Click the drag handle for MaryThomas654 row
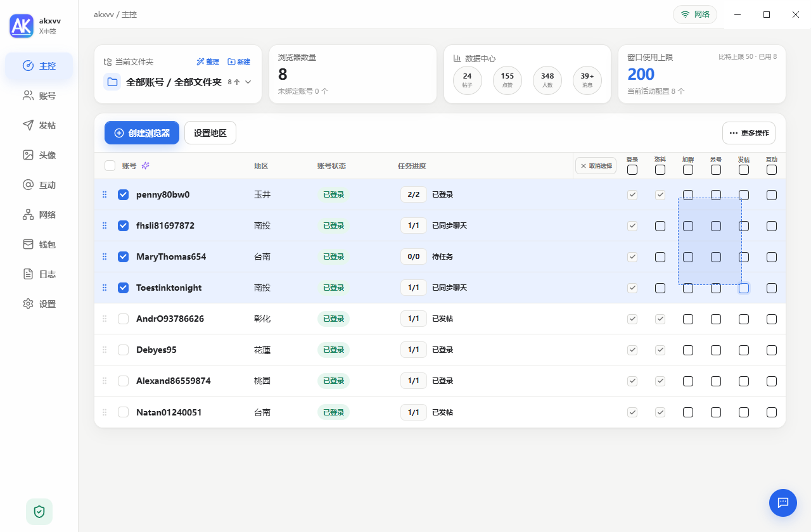 click(x=105, y=256)
